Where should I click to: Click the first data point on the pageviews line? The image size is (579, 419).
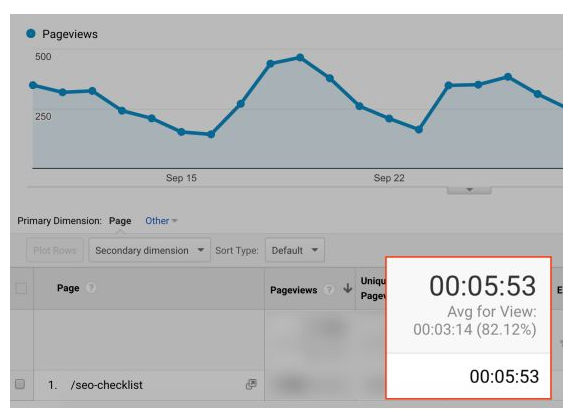[x=33, y=85]
